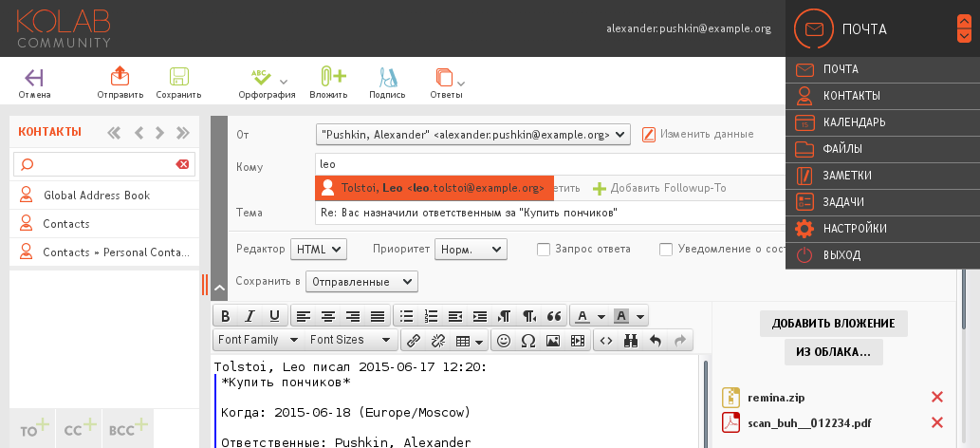Click ИЗ ОБЛАКА... button
Screen dimensions: 980x448
pos(833,351)
